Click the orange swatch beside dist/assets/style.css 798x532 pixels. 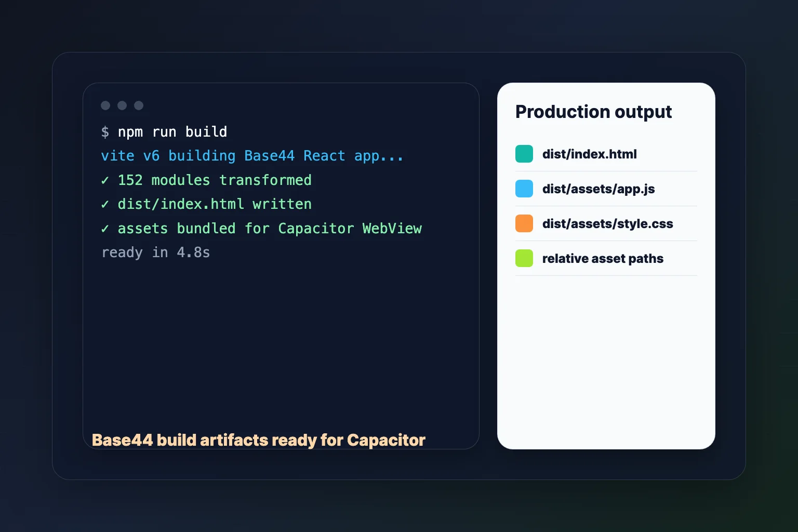coord(524,223)
